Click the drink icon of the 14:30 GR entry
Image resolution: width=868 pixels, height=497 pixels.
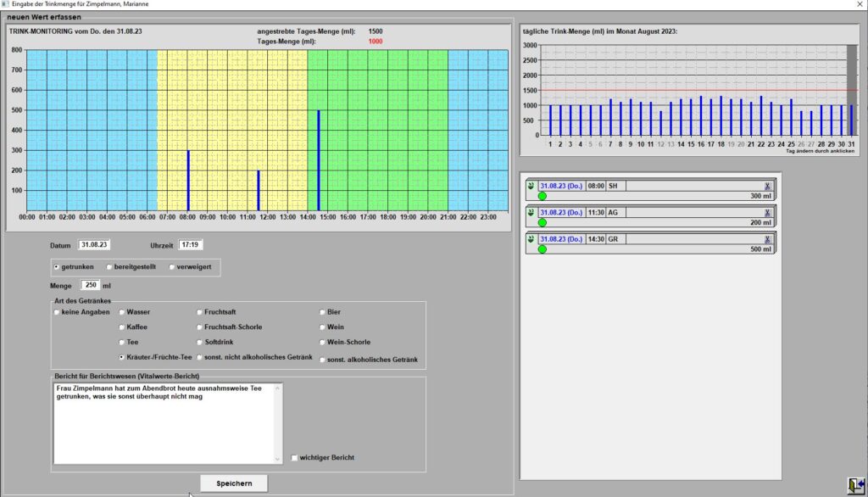pyautogui.click(x=531, y=239)
